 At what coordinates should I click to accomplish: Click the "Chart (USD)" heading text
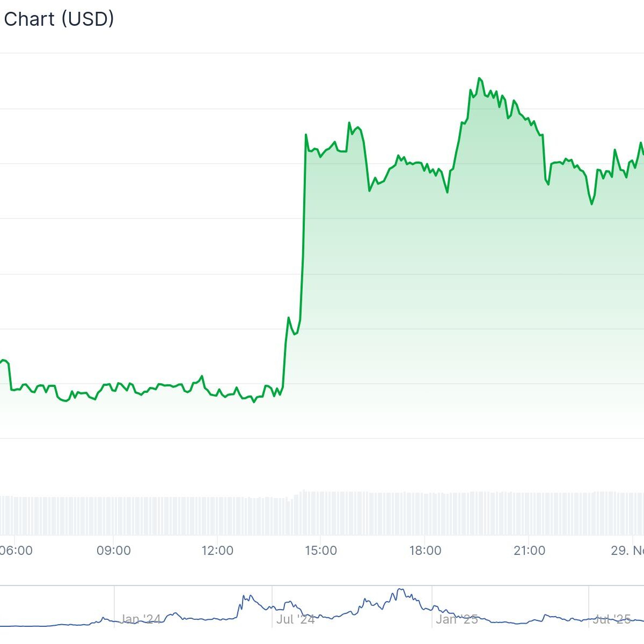59,19
